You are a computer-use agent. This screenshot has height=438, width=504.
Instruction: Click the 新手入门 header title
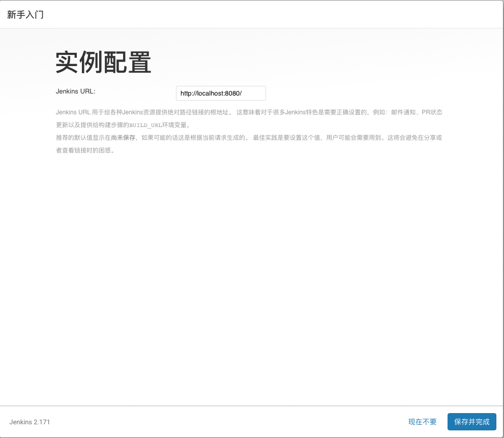24,14
